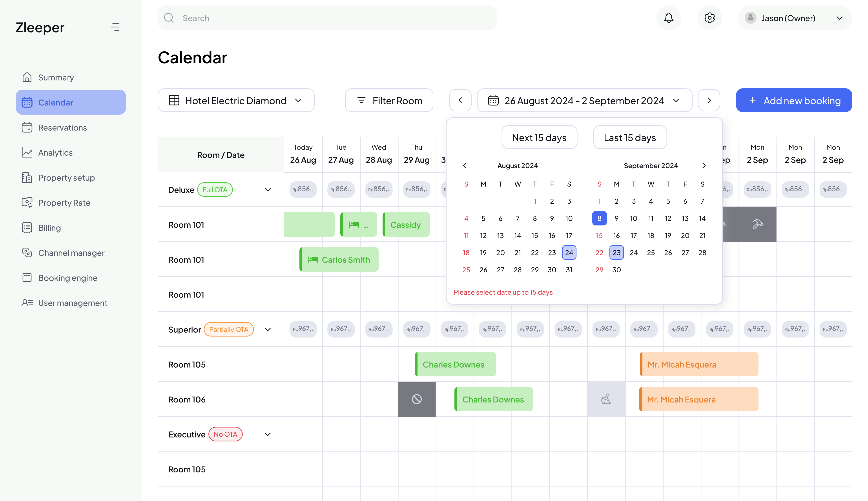The image size is (868, 501).
Task: Click the Full OTA badge
Action: point(215,190)
